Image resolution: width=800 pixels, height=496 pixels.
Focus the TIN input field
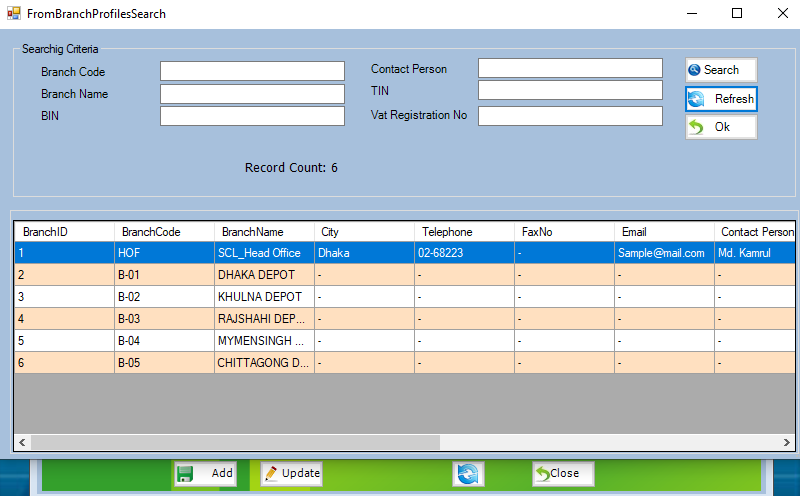pyautogui.click(x=570, y=90)
